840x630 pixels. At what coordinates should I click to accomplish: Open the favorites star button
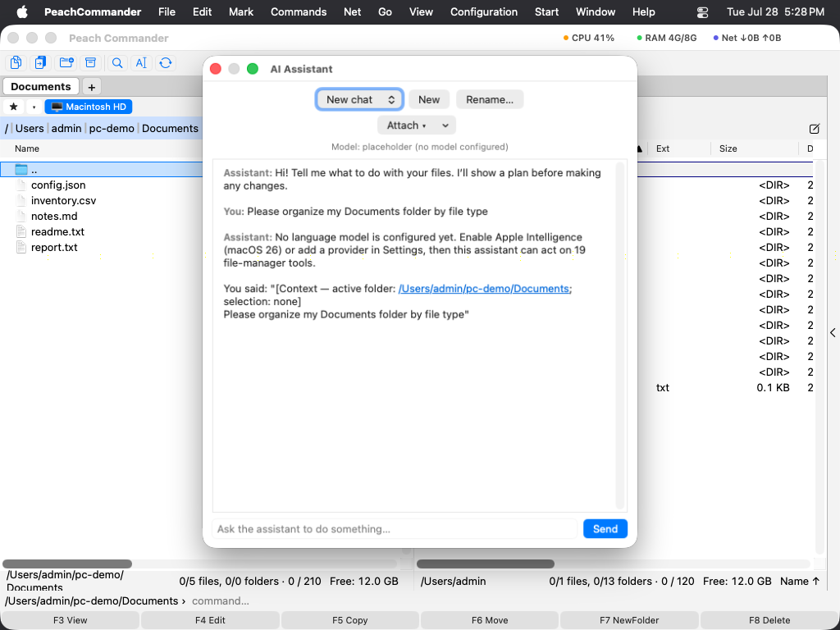point(13,107)
